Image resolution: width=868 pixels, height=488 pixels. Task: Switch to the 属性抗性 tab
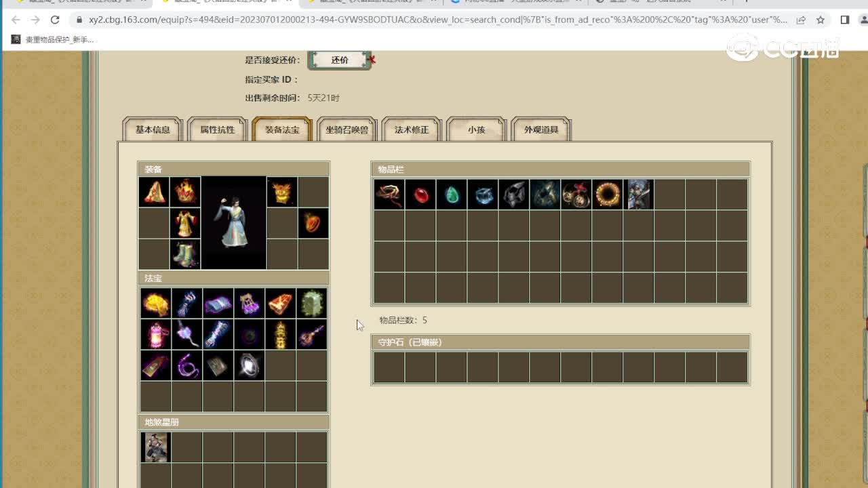tap(217, 129)
